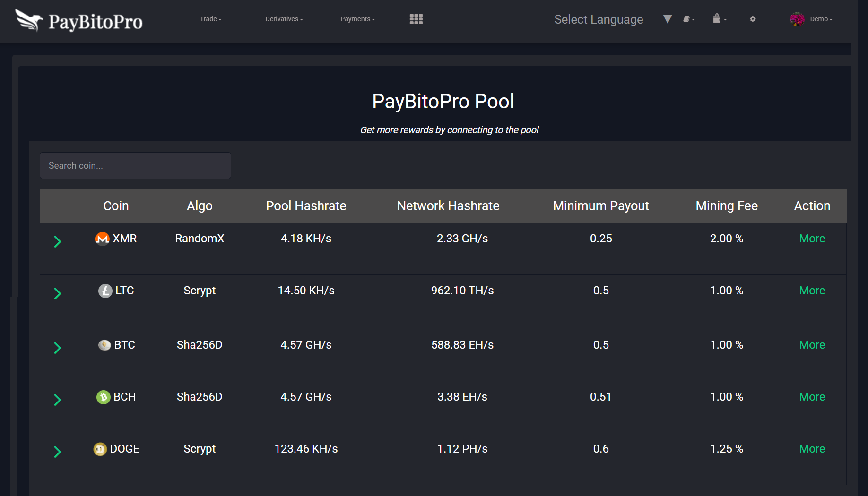Image resolution: width=868 pixels, height=496 pixels.
Task: Focus the Search coin input field
Action: 136,165
